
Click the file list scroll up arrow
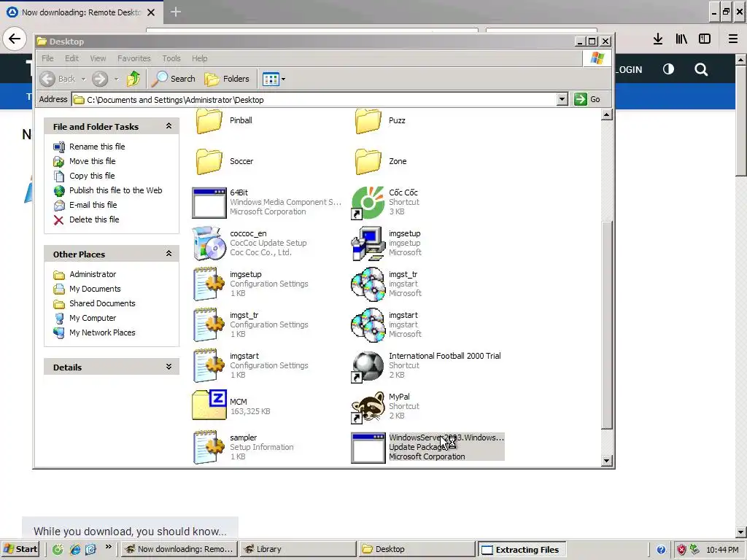(x=606, y=114)
